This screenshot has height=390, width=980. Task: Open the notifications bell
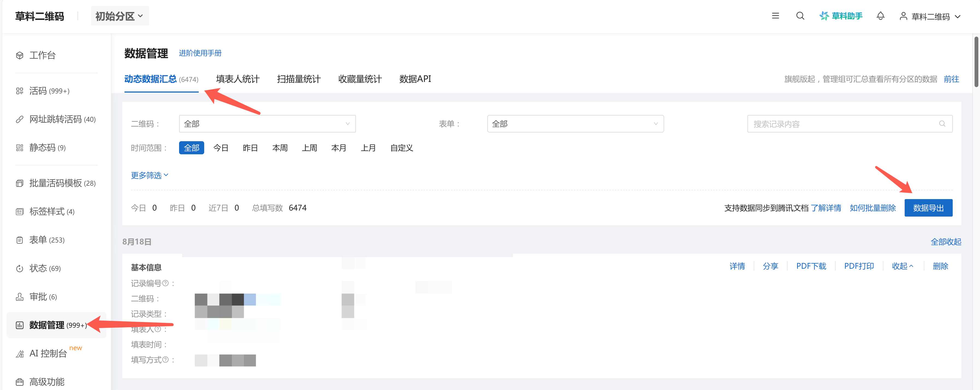pos(880,16)
